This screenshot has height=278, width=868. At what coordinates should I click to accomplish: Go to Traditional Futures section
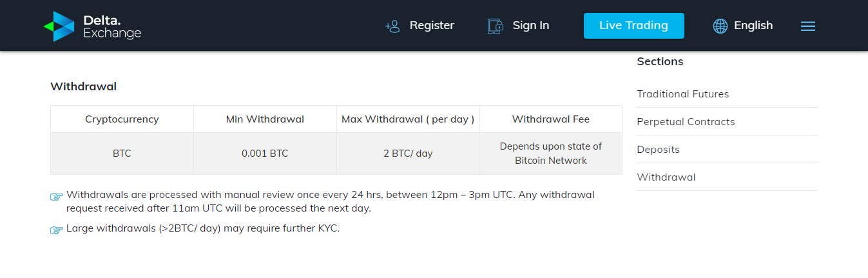click(x=682, y=94)
